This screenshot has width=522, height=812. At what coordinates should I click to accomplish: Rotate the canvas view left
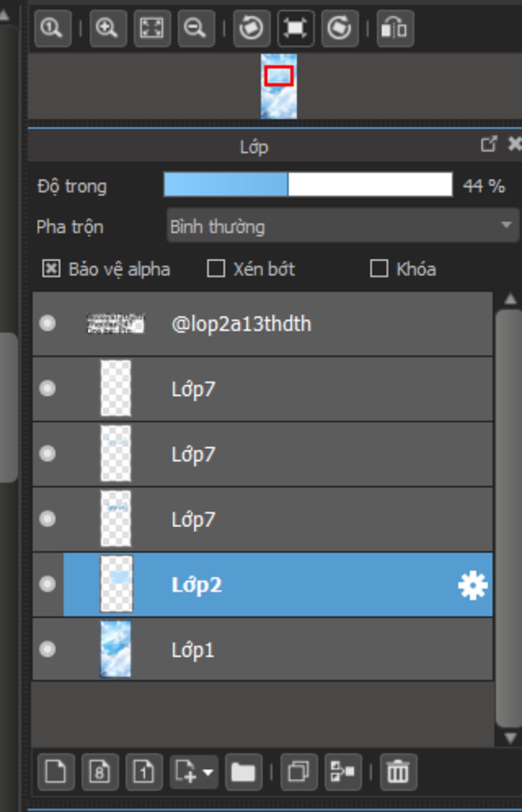pyautogui.click(x=252, y=28)
